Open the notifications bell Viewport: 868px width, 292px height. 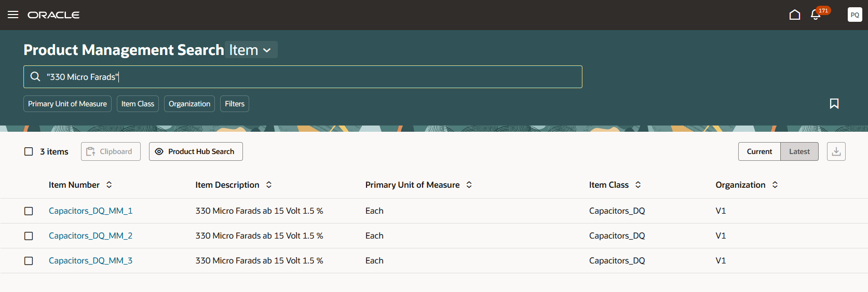coord(816,15)
